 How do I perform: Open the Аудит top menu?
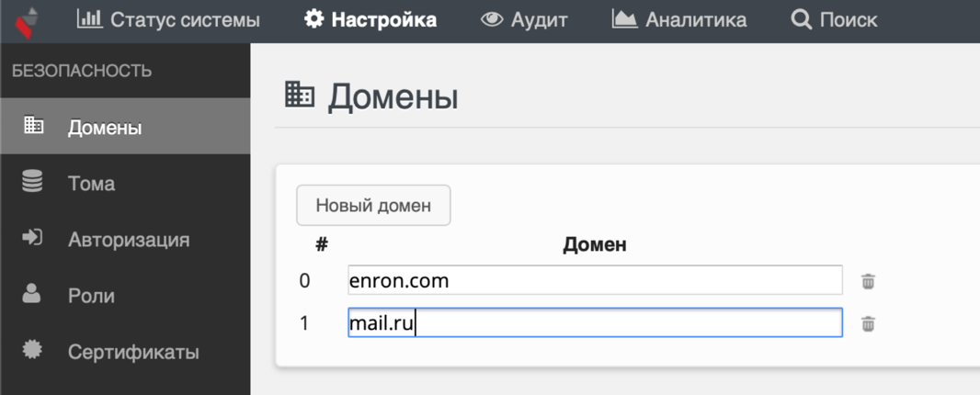coord(539,19)
